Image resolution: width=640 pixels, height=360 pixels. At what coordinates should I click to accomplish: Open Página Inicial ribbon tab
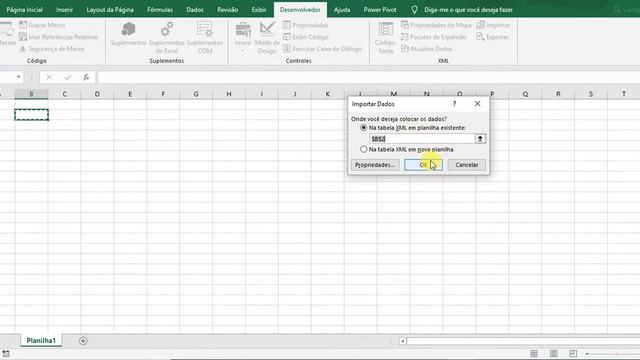tap(24, 9)
